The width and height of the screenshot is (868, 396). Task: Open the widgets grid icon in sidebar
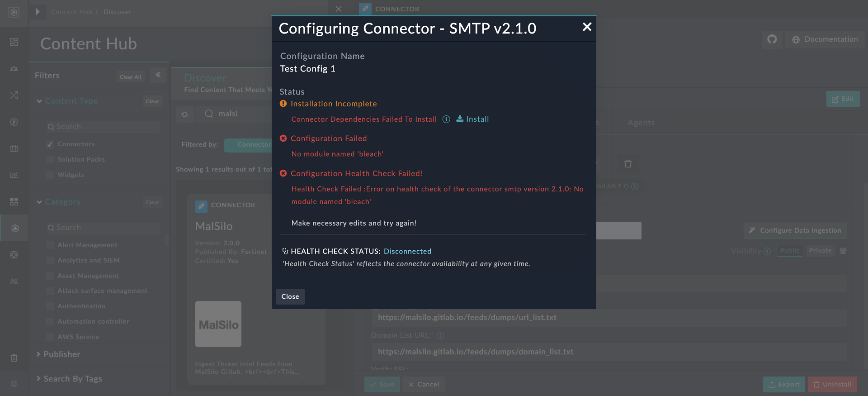tap(14, 201)
